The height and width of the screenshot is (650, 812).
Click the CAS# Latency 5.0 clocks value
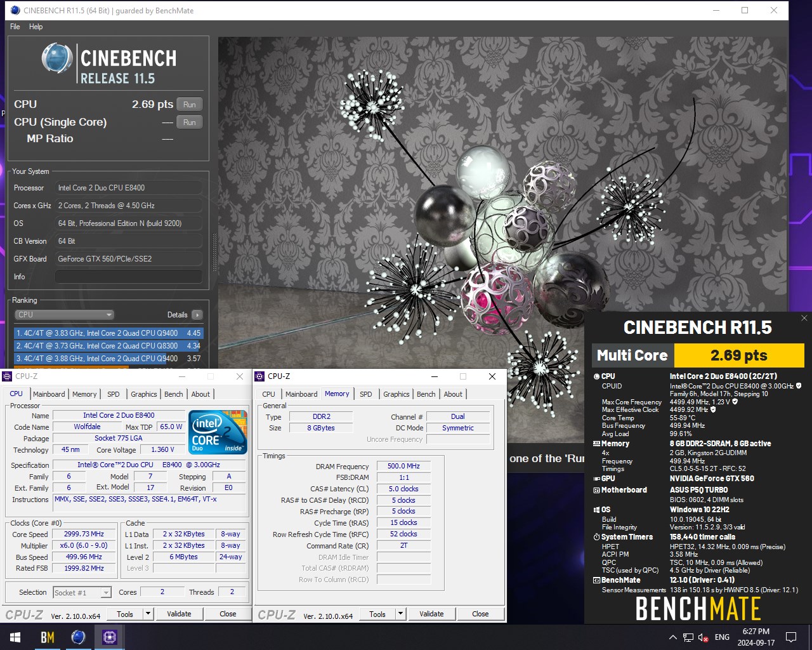point(403,489)
